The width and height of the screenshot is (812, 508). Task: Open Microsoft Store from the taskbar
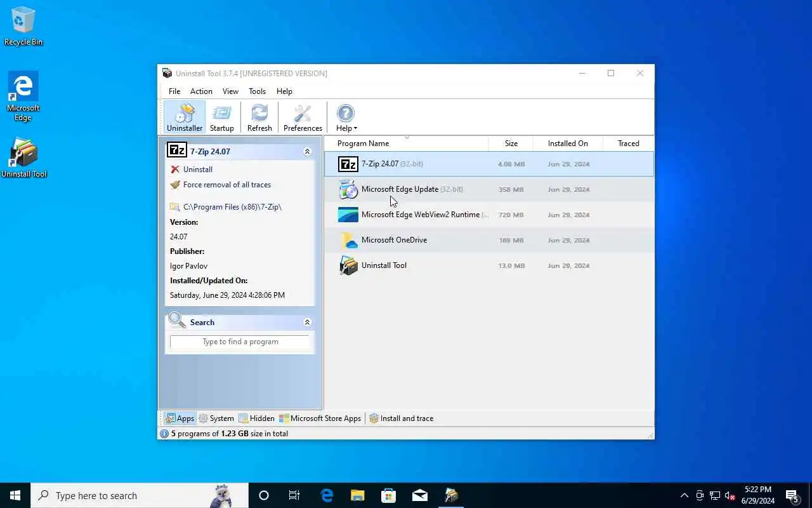click(388, 495)
